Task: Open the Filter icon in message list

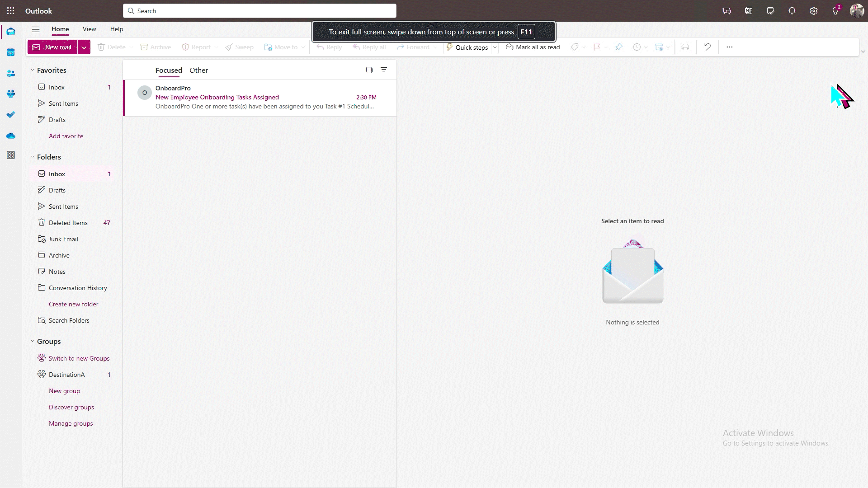Action: coord(384,70)
